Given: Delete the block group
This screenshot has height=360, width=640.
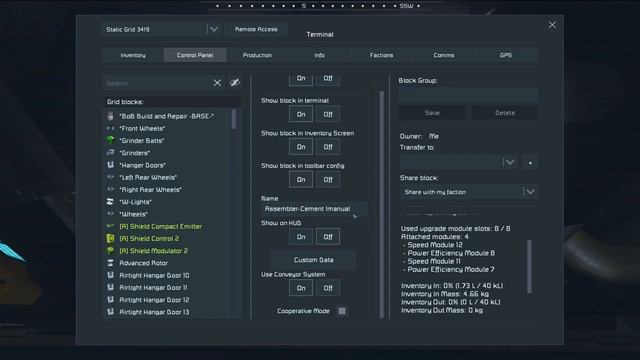Looking at the screenshot, I should click(505, 113).
